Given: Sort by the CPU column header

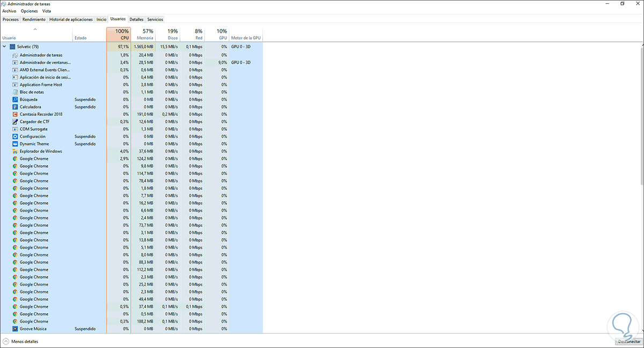Looking at the screenshot, I should pyautogui.click(x=119, y=34).
